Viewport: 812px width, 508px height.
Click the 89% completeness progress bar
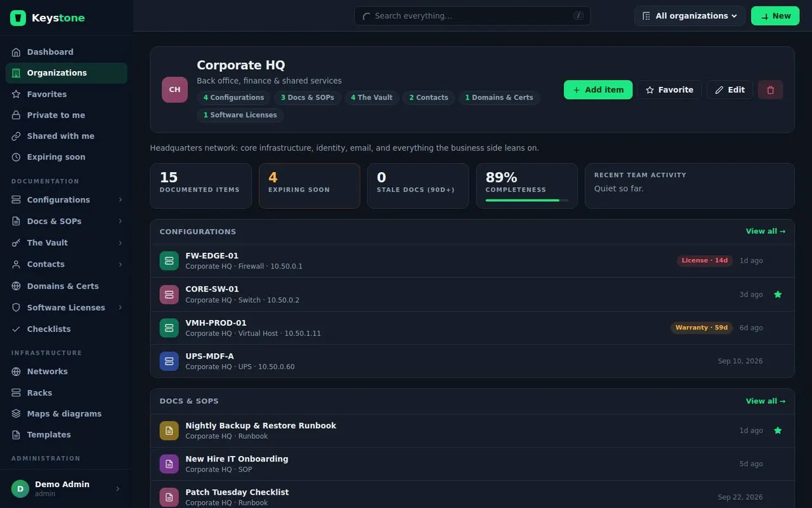pos(527,201)
